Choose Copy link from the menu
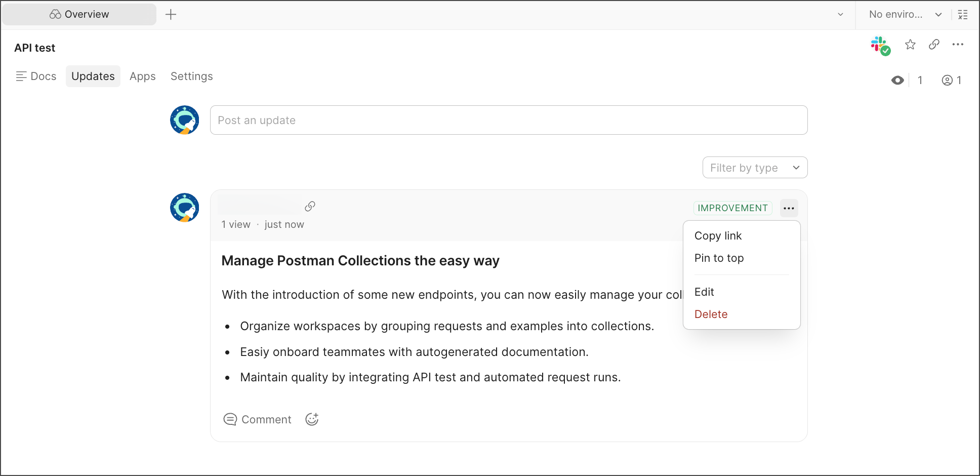 pyautogui.click(x=718, y=236)
